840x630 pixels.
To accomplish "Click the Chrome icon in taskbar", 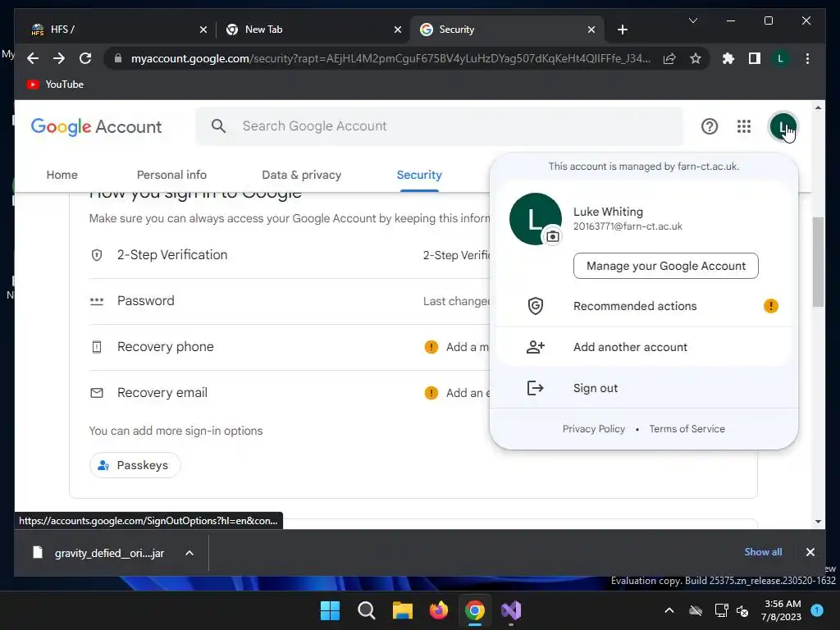I will 475,610.
